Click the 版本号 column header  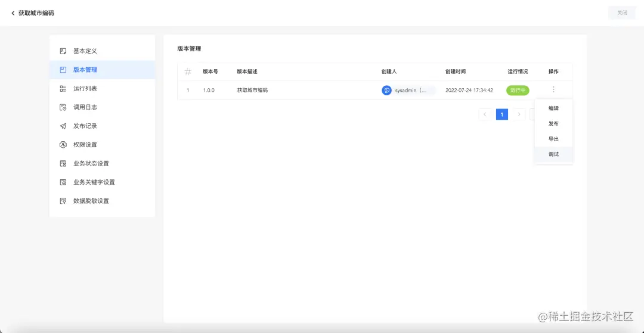click(x=210, y=71)
